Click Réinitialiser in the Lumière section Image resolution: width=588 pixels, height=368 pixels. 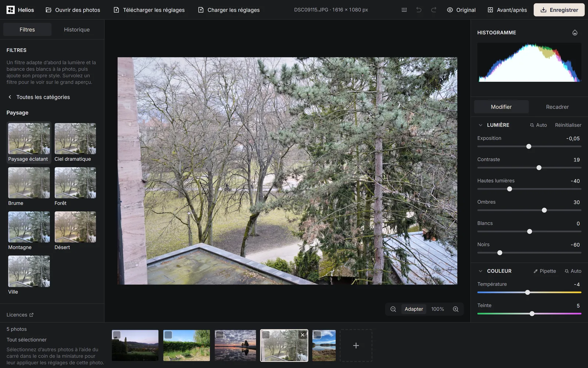(x=568, y=125)
